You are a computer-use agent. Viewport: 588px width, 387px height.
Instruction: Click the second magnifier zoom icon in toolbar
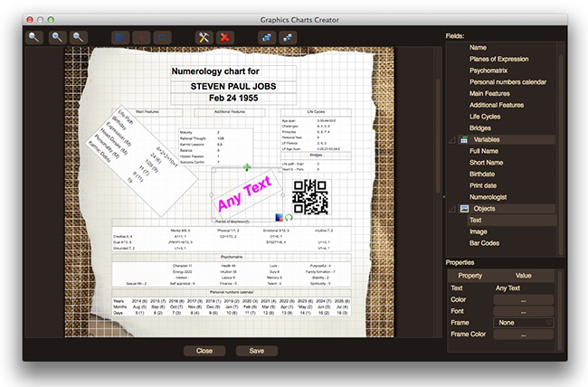tap(57, 37)
